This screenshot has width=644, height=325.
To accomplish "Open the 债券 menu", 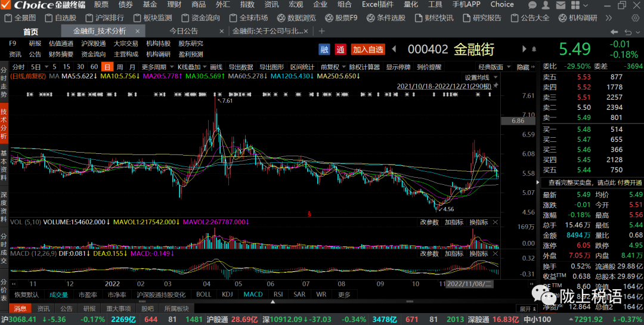I will click(126, 5).
